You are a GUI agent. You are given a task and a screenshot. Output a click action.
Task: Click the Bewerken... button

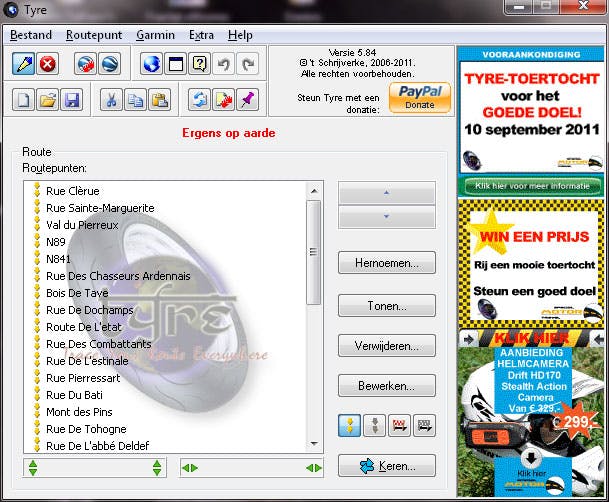pyautogui.click(x=387, y=386)
